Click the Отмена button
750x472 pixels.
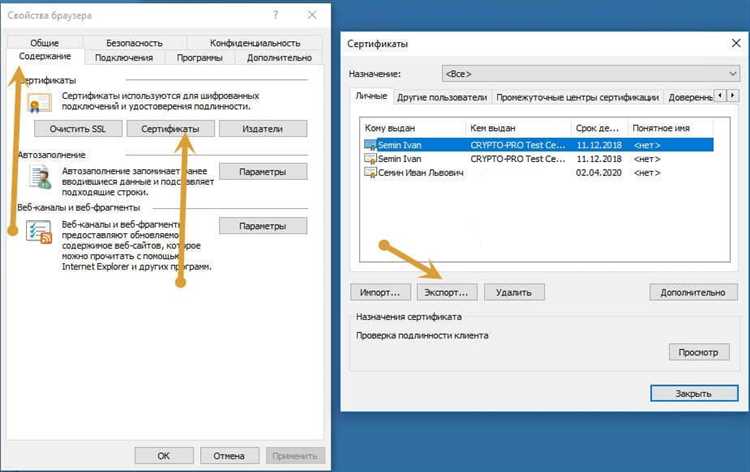229,456
